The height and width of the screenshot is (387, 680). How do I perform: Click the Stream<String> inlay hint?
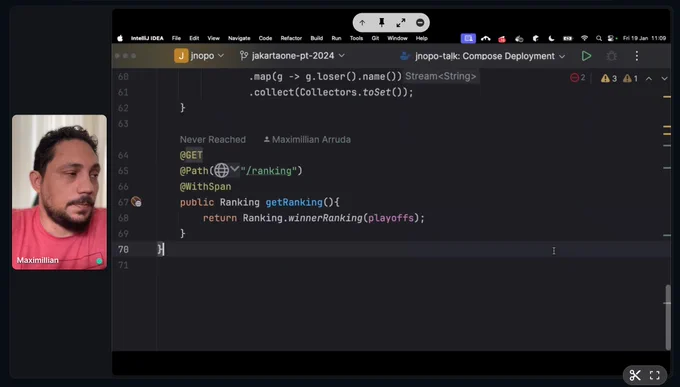(441, 76)
